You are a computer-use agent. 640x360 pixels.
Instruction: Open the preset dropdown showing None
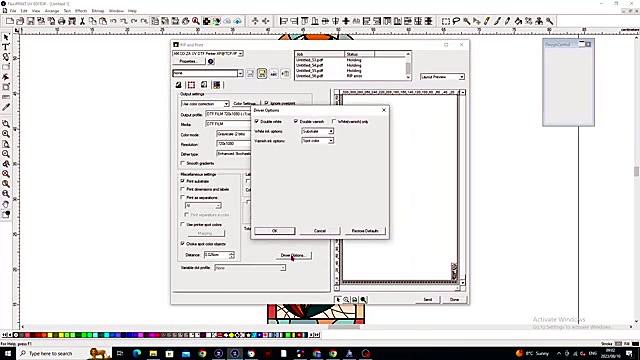pyautogui.click(x=208, y=73)
